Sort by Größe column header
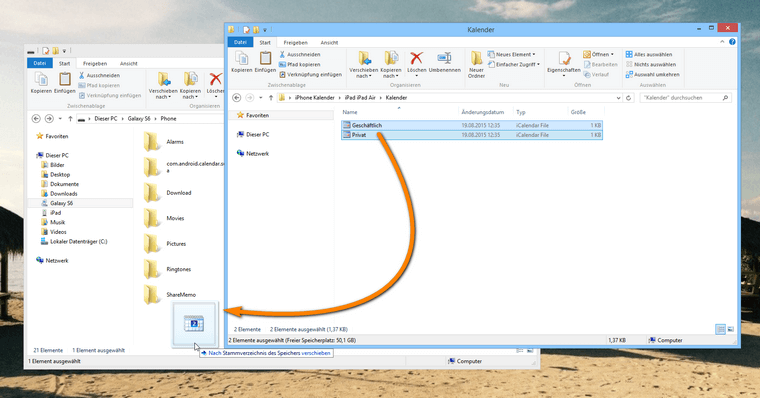760x398 pixels. (x=578, y=112)
